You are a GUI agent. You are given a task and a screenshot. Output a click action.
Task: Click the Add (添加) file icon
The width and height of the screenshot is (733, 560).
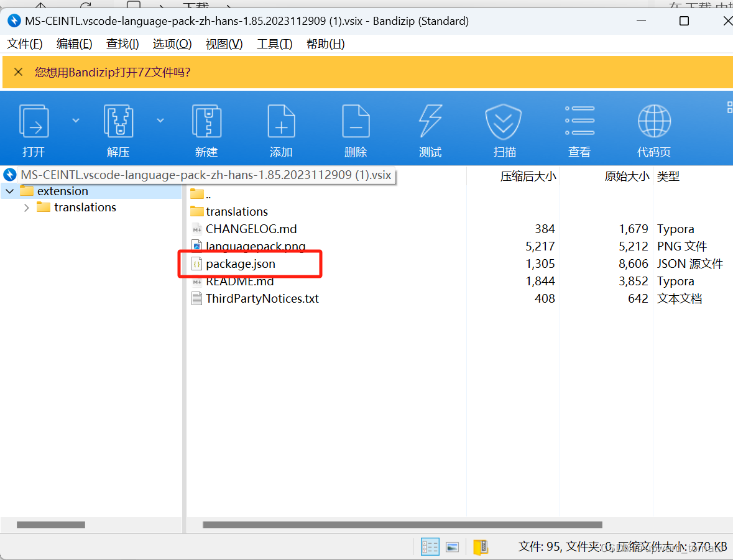tap(281, 121)
